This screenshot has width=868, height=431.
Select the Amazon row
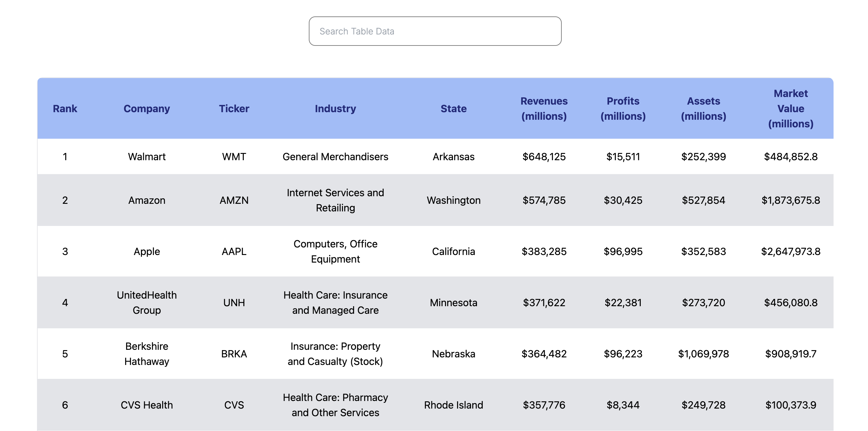click(x=147, y=200)
